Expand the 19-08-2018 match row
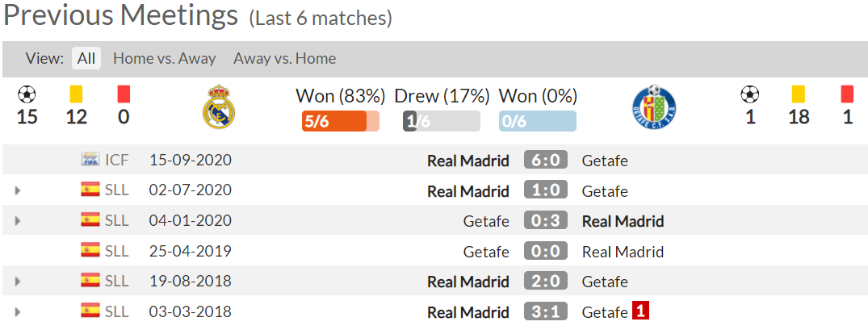 [18, 282]
